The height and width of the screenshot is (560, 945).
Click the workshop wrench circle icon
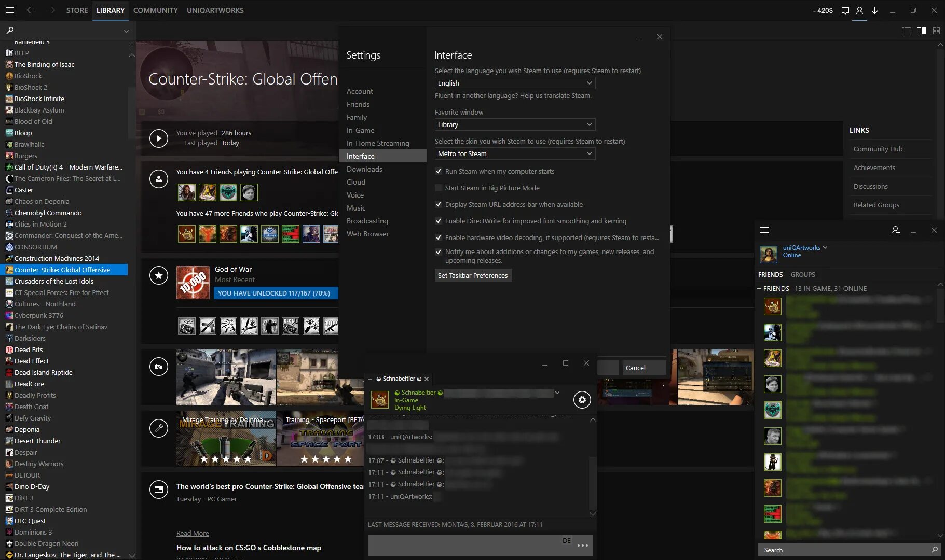pyautogui.click(x=159, y=428)
